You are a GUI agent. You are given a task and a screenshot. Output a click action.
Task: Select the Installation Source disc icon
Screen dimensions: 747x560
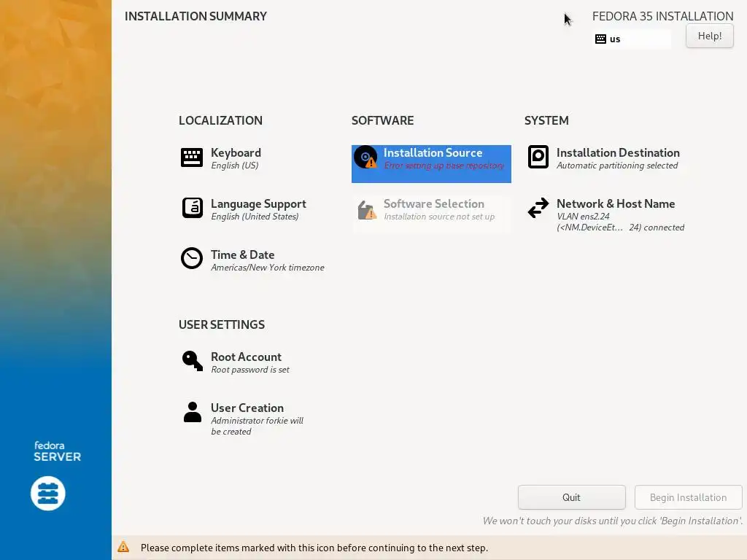tap(365, 157)
